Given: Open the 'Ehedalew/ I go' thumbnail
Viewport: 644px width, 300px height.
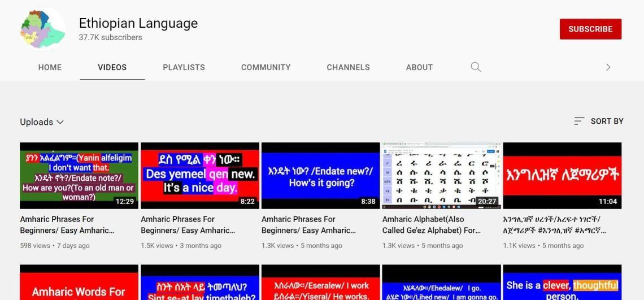Looking at the screenshot, I should click(x=442, y=282).
